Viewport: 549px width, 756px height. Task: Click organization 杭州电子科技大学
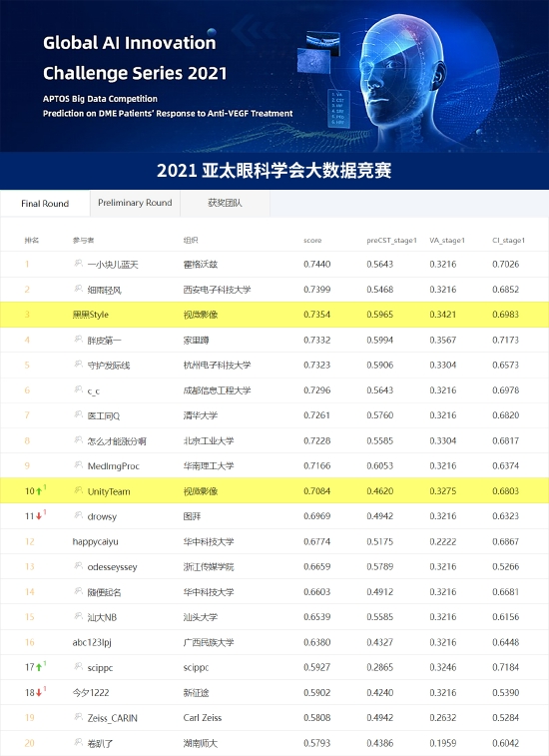[217, 366]
